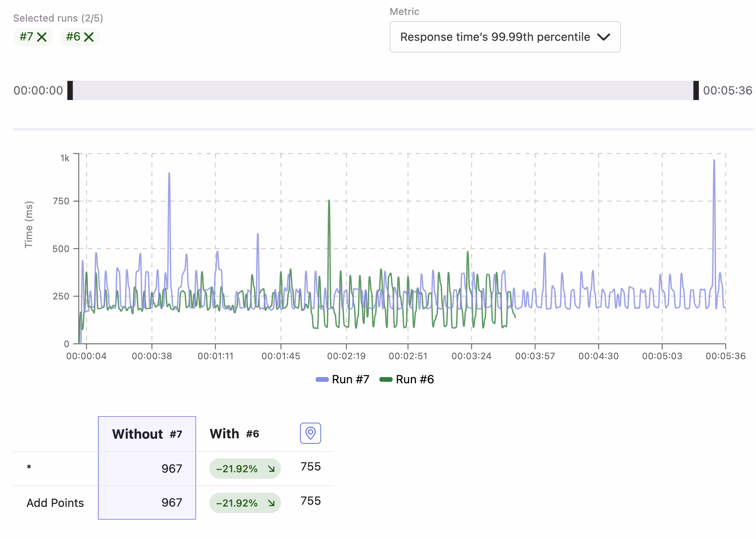This screenshot has height=539, width=756.
Task: Open the Metric dropdown chevron
Action: [x=604, y=37]
